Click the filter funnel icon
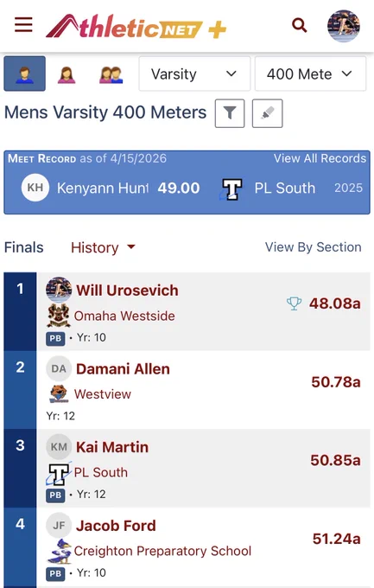The height and width of the screenshot is (588, 374). point(230,113)
